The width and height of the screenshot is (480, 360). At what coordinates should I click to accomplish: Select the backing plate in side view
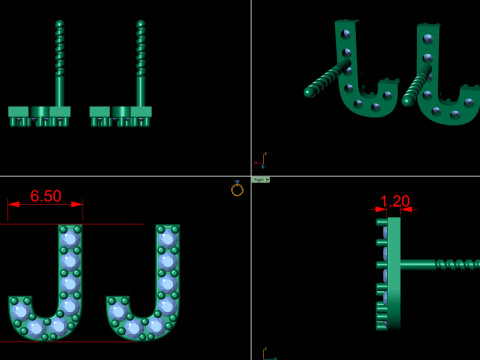pyautogui.click(x=394, y=273)
